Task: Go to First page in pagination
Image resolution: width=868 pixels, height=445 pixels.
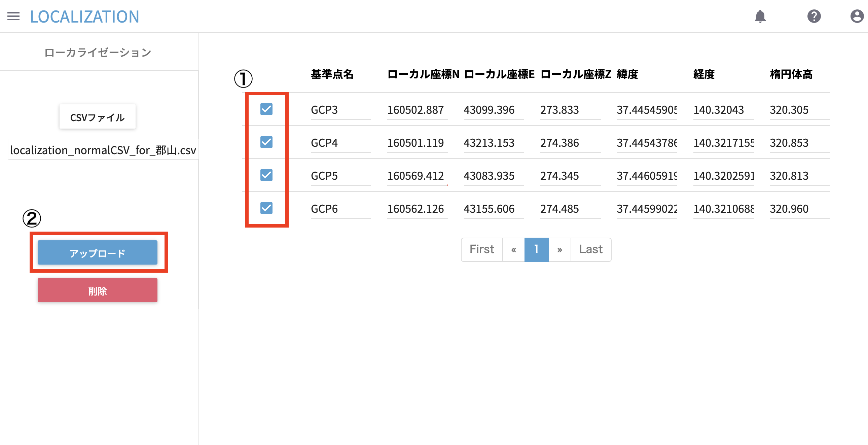Action: pos(481,249)
